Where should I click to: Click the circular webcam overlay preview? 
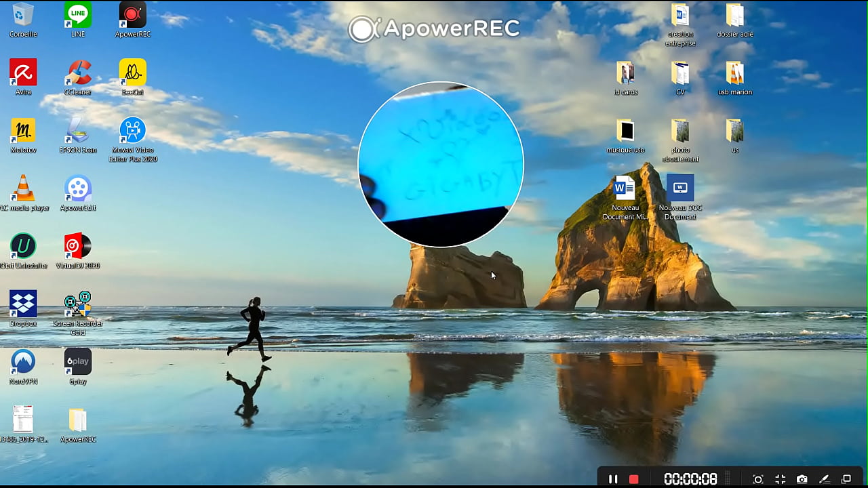click(441, 164)
